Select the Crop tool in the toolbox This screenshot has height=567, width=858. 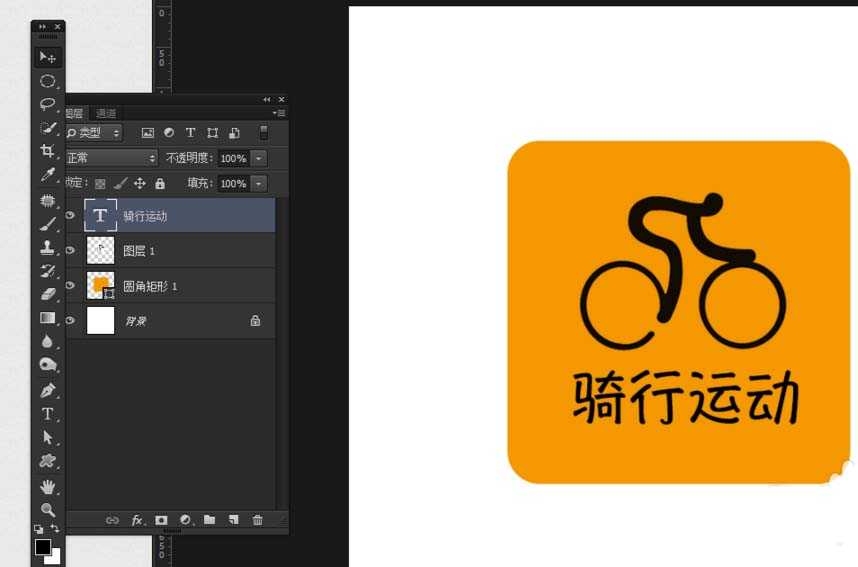point(47,151)
